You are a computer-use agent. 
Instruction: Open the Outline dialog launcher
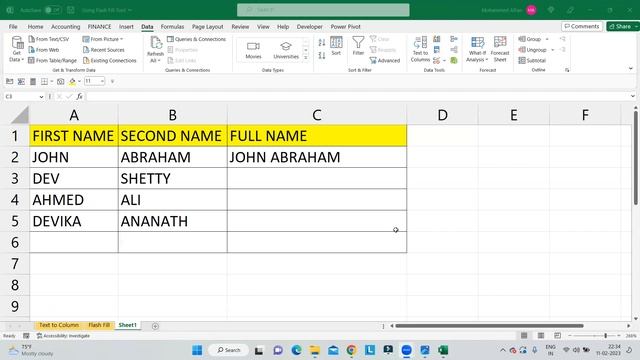567,70
